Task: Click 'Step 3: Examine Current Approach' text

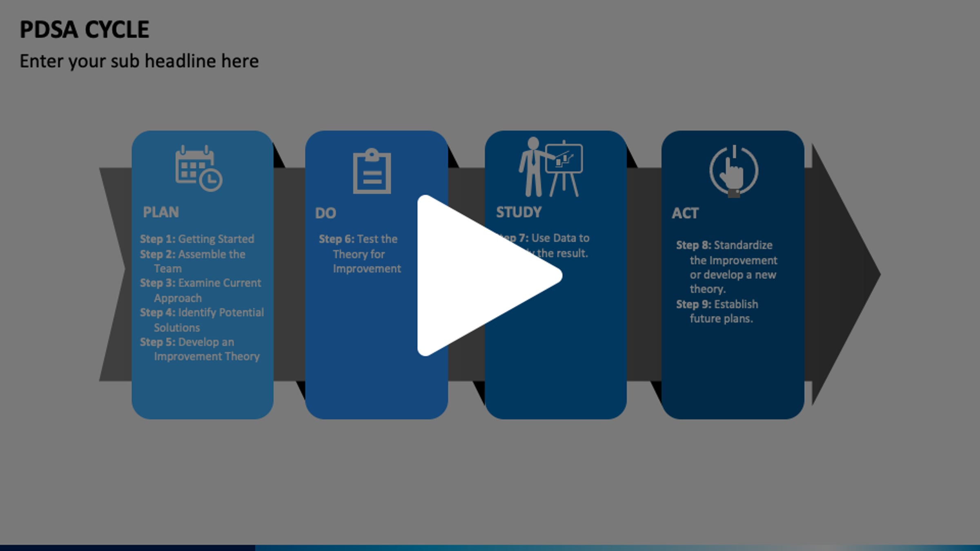Action: click(x=200, y=290)
